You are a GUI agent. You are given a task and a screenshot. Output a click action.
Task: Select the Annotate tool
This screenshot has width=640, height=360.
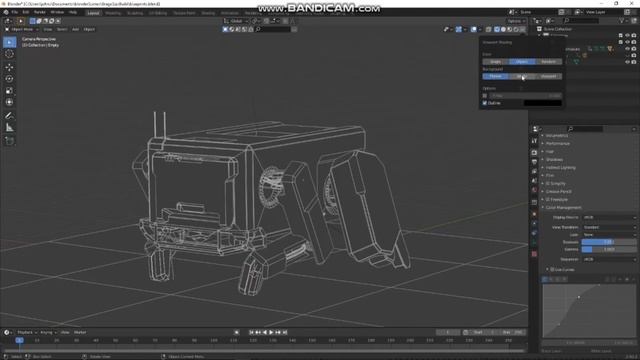click(x=9, y=116)
